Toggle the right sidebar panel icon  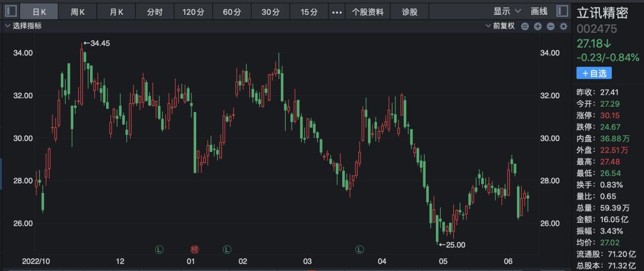pyautogui.click(x=561, y=11)
